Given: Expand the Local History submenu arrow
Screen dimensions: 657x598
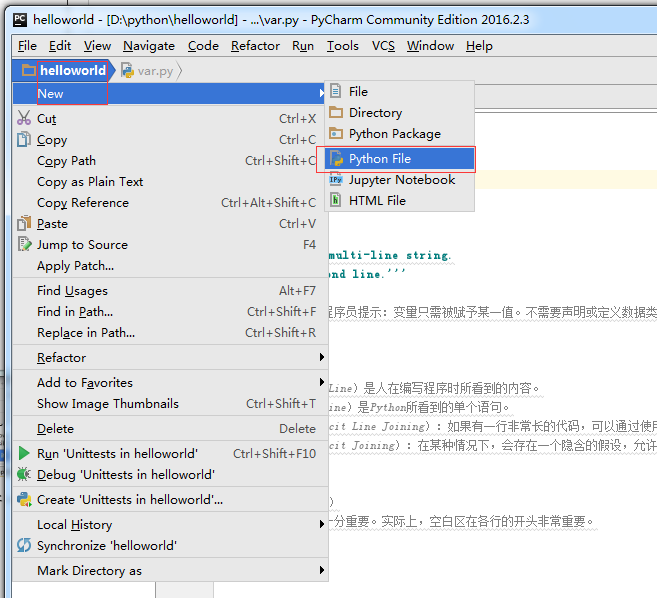Looking at the screenshot, I should tap(321, 524).
